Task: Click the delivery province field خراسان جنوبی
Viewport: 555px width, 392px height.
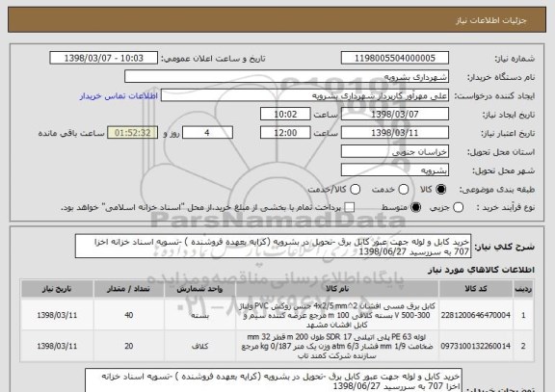Action: click(x=395, y=152)
